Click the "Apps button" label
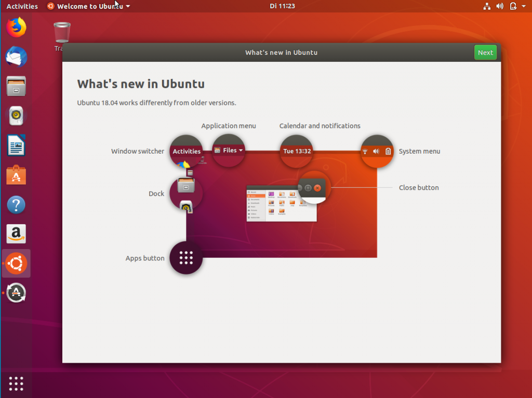532x398 pixels. coord(145,258)
